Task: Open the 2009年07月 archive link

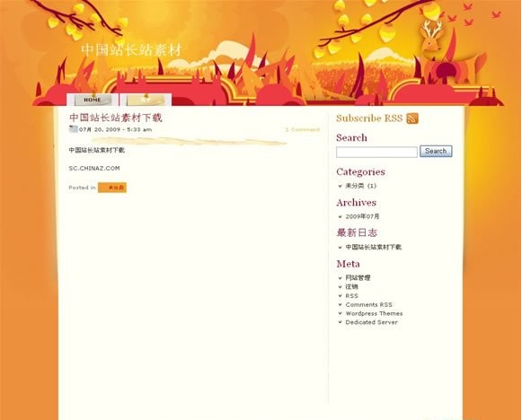Action: pos(362,216)
